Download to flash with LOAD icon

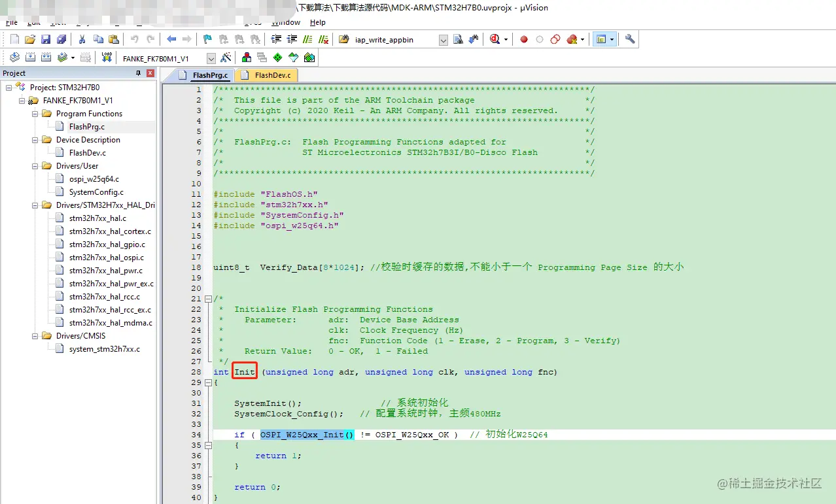[107, 58]
